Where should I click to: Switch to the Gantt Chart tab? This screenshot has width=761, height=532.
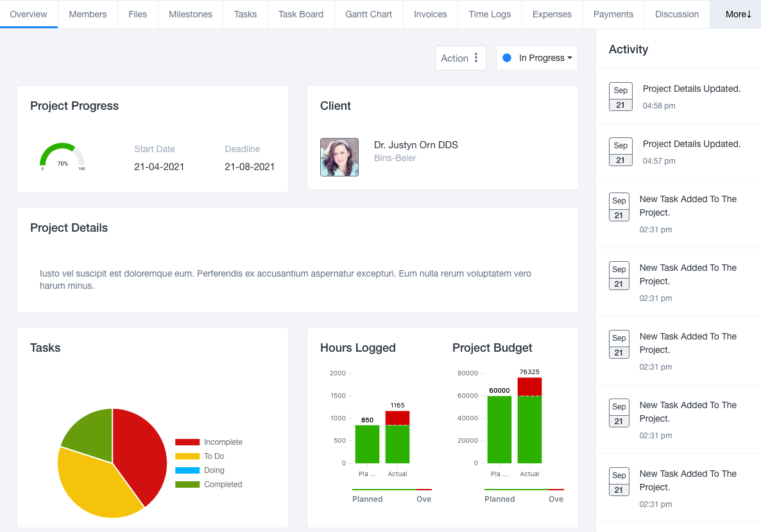pos(368,14)
